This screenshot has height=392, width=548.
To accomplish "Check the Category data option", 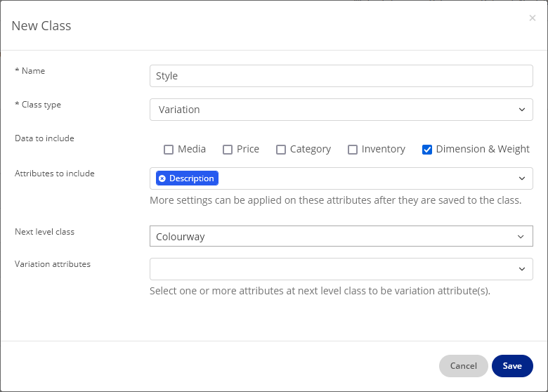I will (x=281, y=150).
